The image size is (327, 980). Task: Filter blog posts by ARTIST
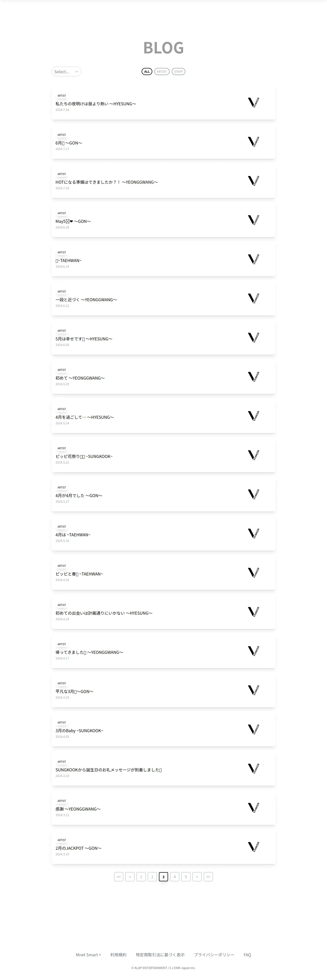pos(162,71)
